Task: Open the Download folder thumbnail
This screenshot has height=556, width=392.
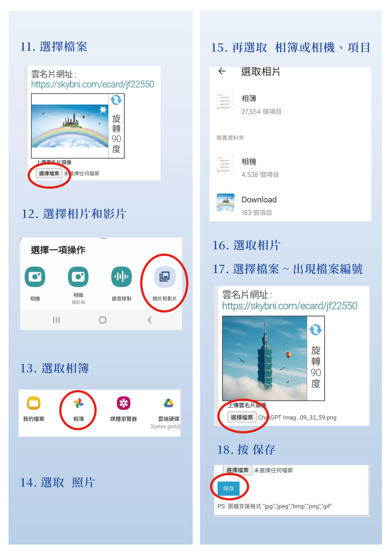Action: pyautogui.click(x=225, y=202)
